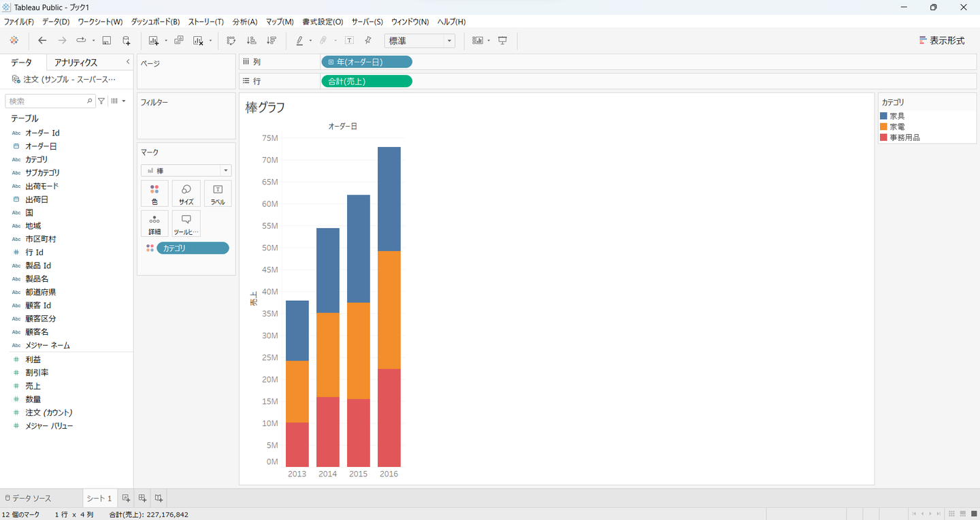Open Presentation Mode from the toolbar
Image resolution: width=980 pixels, height=520 pixels.
[x=503, y=41]
